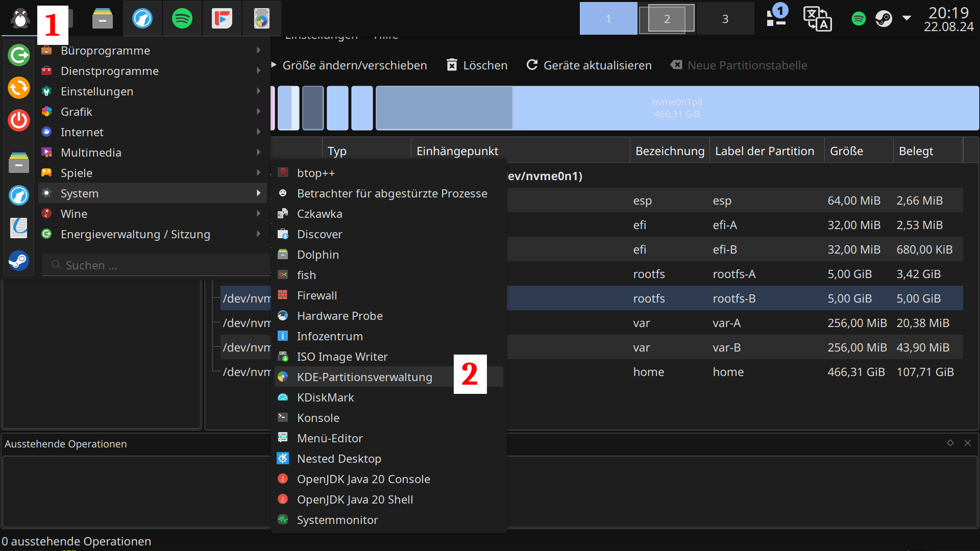Image resolution: width=980 pixels, height=551 pixels.
Task: Open the Steam icon in favorites sidebar
Action: click(x=19, y=261)
